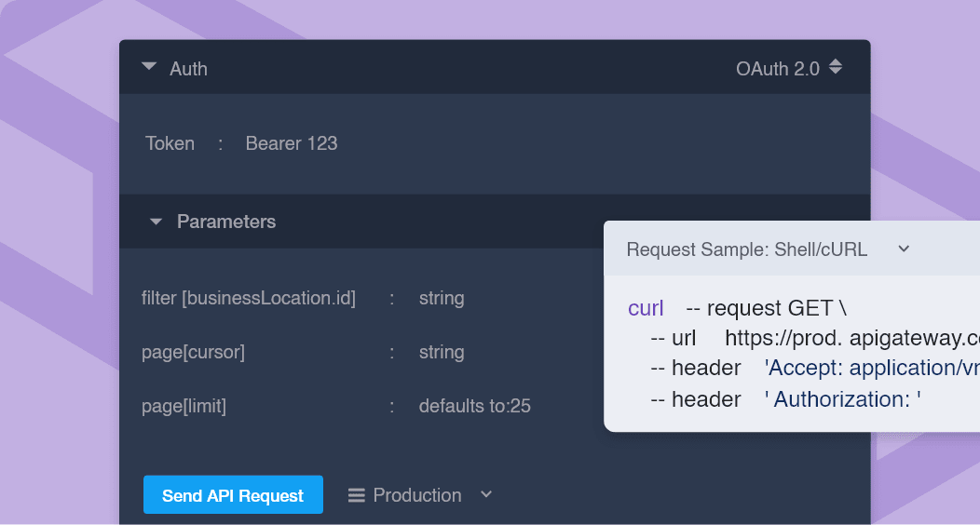The height and width of the screenshot is (525, 980).
Task: Click the page[cursor] string value field
Action: pos(442,352)
